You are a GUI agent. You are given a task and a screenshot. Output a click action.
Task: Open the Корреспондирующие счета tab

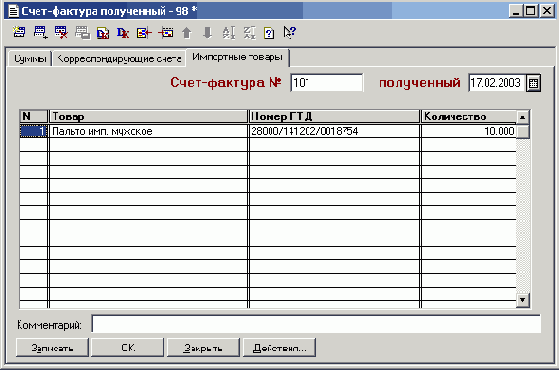point(119,59)
